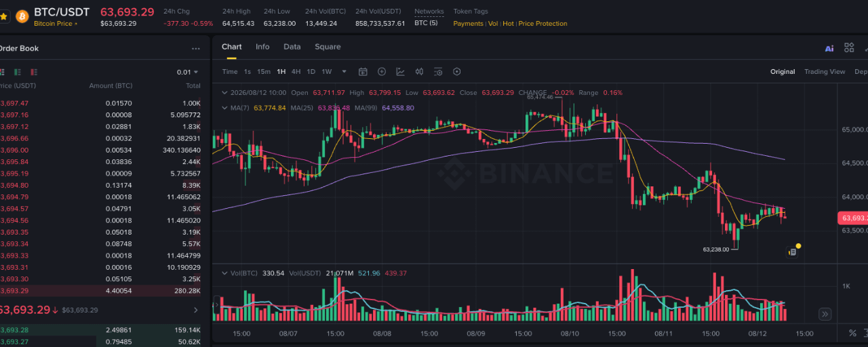Click the 24h Low value 63,238.00
Image resolution: width=868 pixels, height=347 pixels.
pos(279,24)
